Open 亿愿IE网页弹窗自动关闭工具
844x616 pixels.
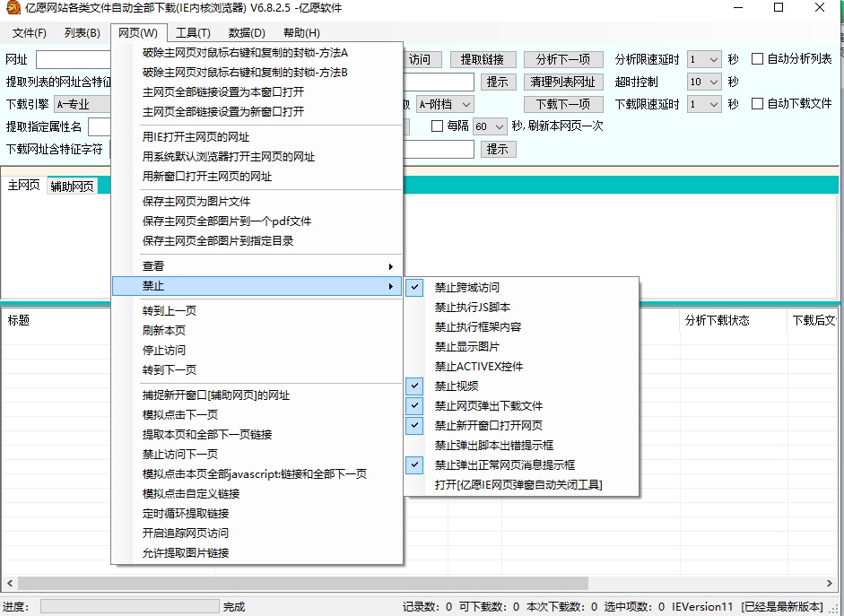(x=522, y=485)
